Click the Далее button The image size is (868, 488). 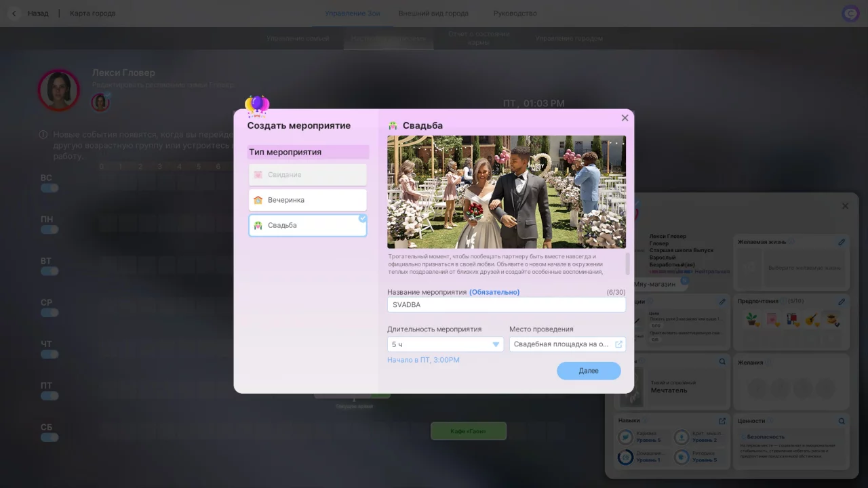click(589, 371)
